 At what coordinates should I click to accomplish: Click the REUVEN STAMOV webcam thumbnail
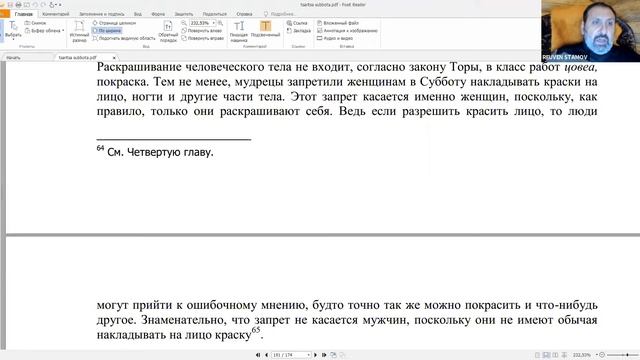[590, 31]
